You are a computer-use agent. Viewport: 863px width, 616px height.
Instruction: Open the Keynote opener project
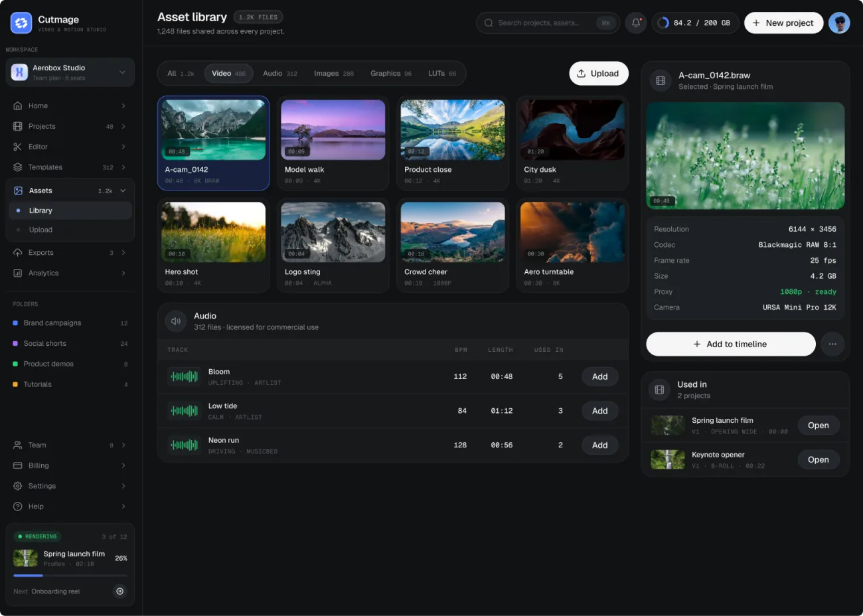coord(819,459)
